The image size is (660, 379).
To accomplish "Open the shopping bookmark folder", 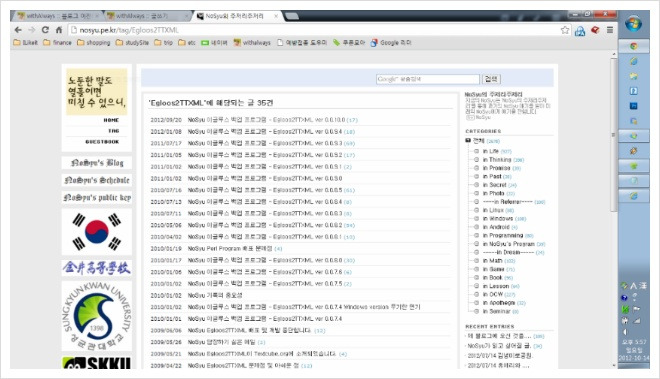I will pyautogui.click(x=93, y=43).
